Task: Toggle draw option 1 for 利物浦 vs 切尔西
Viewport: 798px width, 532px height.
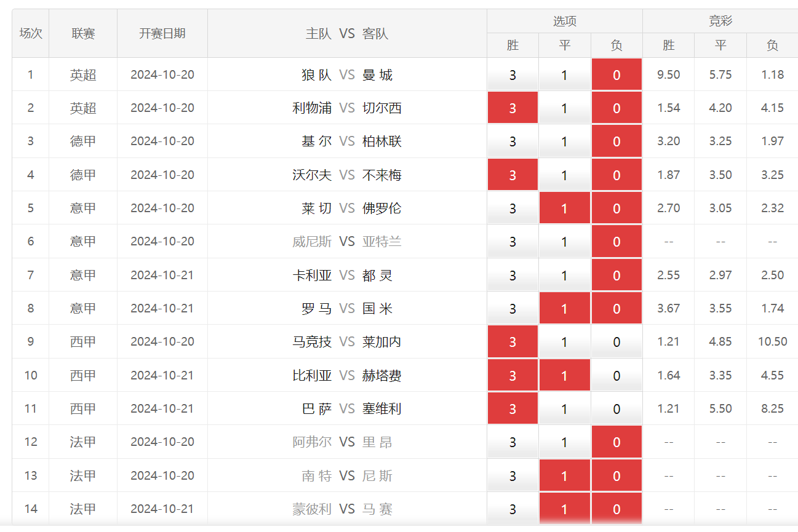Action: (564, 108)
